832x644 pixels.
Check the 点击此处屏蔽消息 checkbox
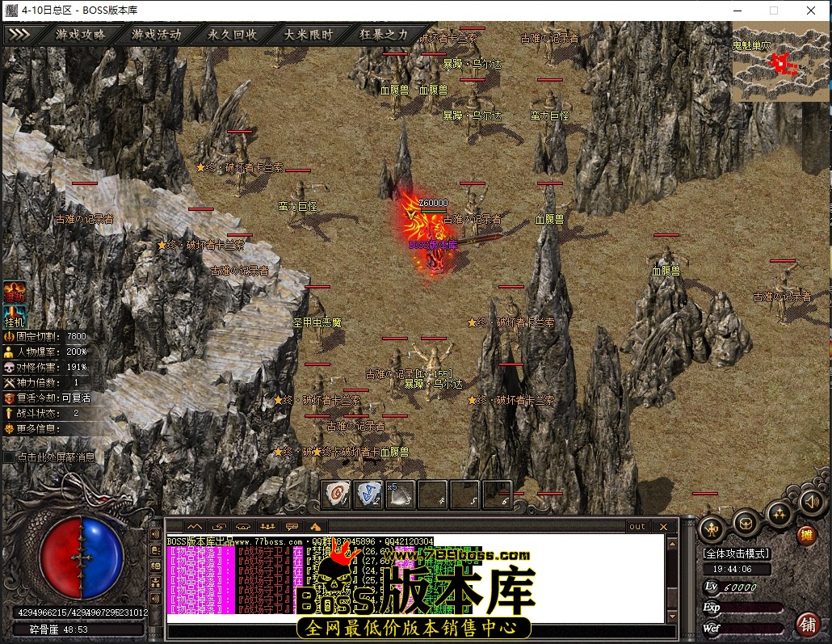click(x=9, y=457)
